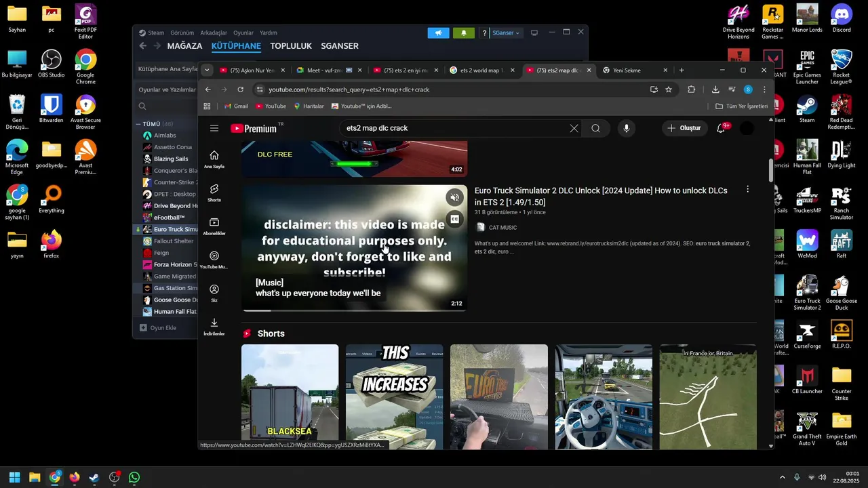Toggle captions on the video preview
Viewport: 868px width, 488px height.
(455, 219)
